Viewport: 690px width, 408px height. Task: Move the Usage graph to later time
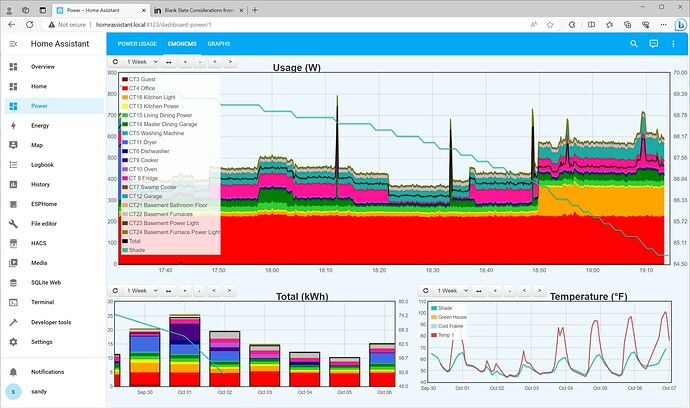[x=230, y=62]
